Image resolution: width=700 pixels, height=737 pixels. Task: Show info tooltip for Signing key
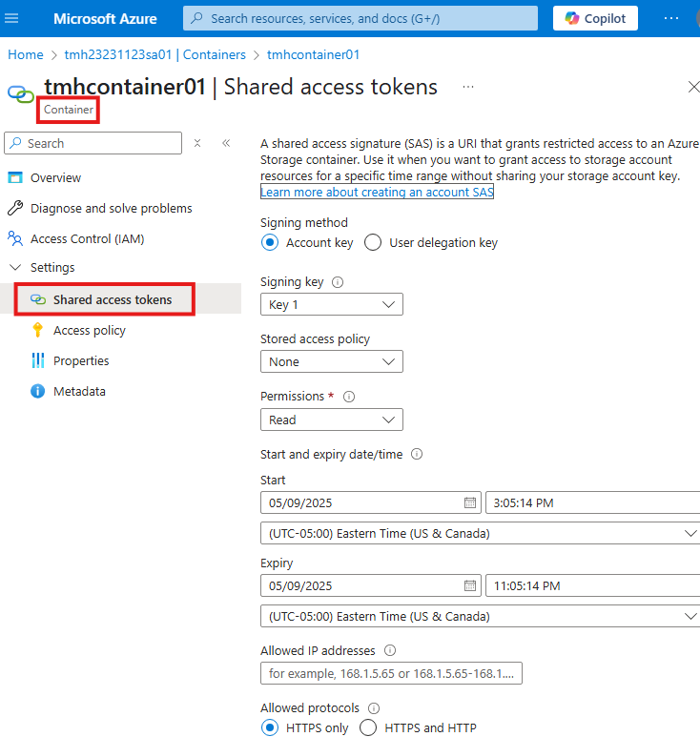click(338, 282)
